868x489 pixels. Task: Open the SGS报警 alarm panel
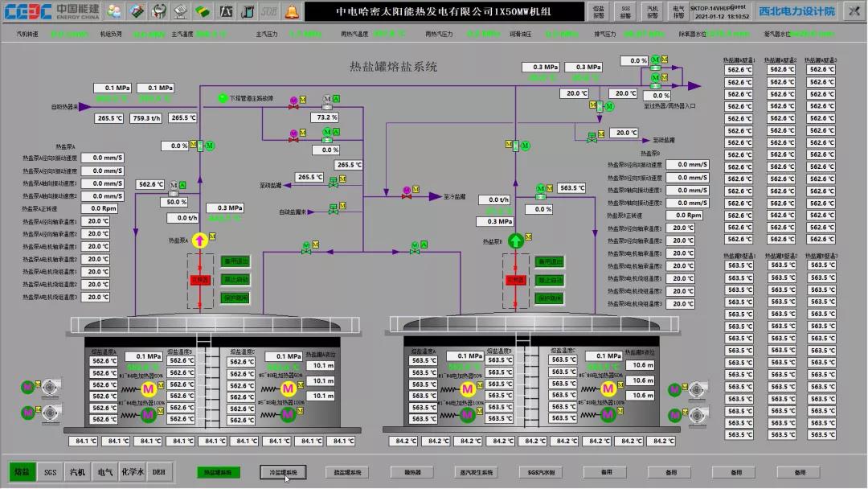coord(625,11)
